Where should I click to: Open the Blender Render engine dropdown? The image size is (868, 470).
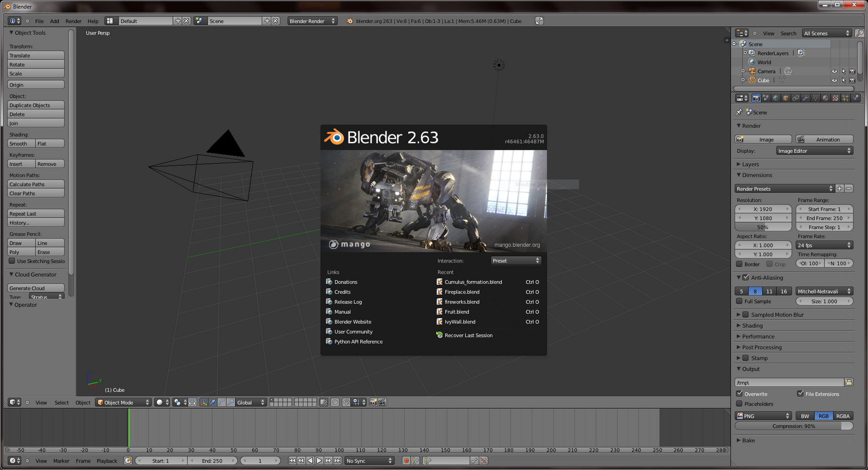pos(312,21)
